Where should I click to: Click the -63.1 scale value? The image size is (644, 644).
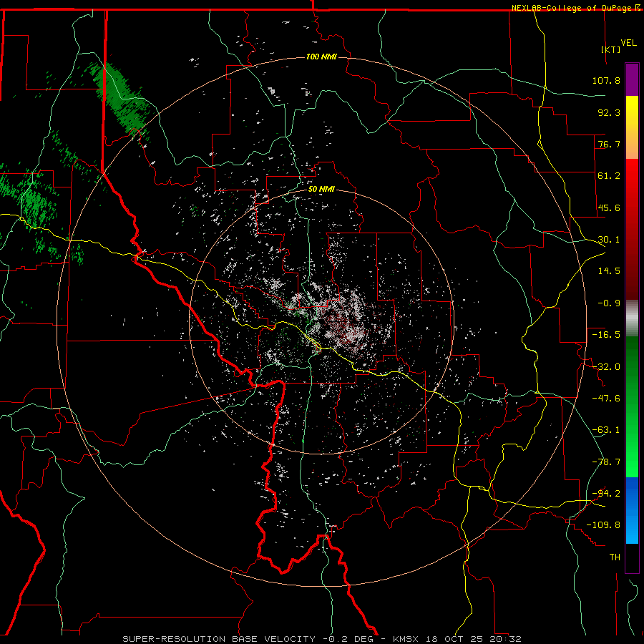tap(606, 430)
